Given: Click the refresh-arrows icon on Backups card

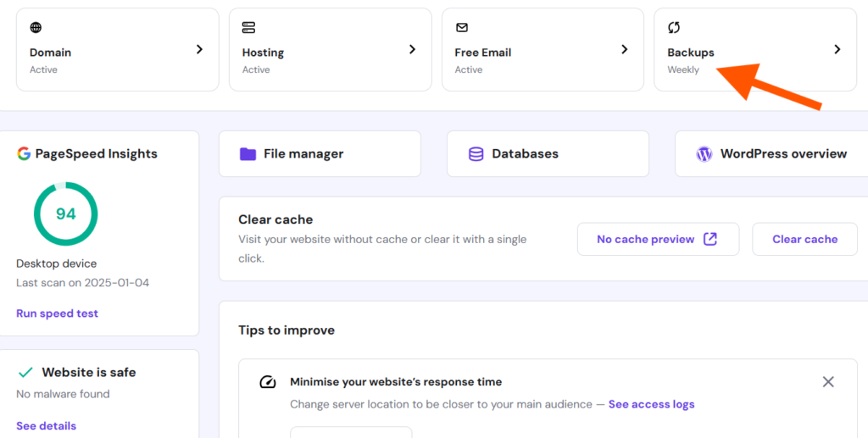Looking at the screenshot, I should pos(674,28).
